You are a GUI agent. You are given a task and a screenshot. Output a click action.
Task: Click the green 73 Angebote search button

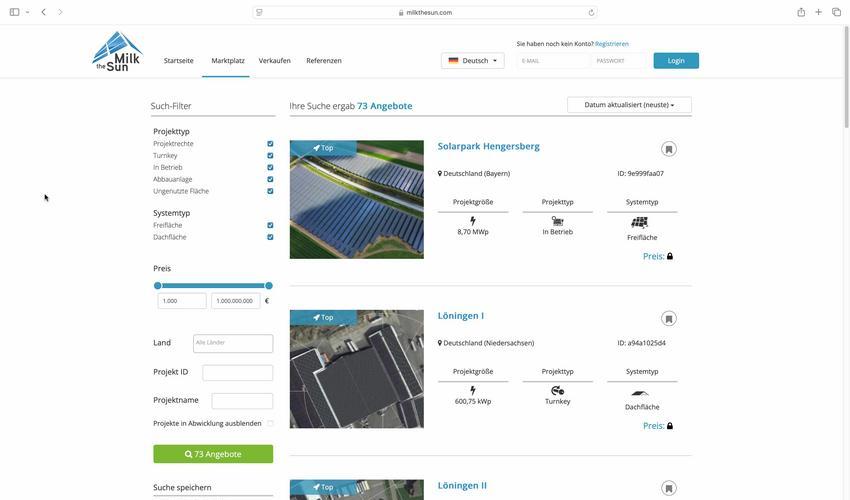pyautogui.click(x=213, y=454)
